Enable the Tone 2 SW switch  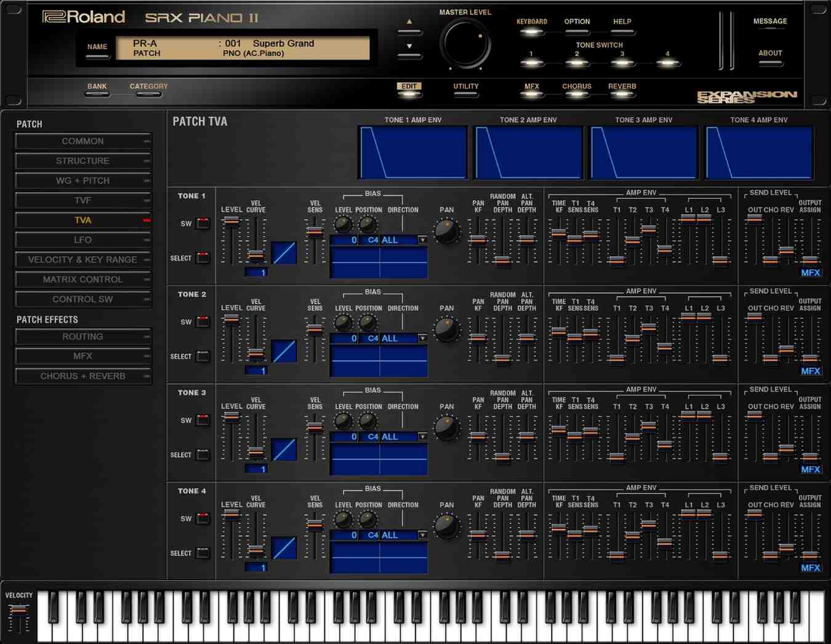pyautogui.click(x=202, y=321)
